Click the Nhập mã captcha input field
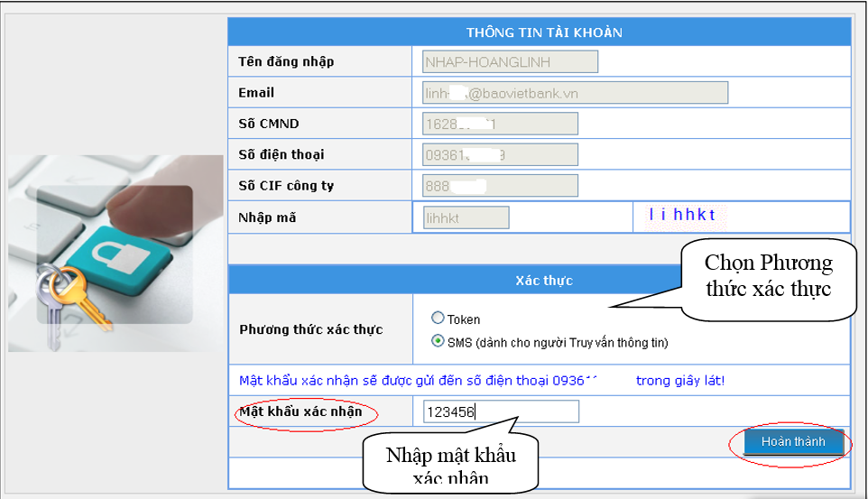The width and height of the screenshot is (868, 499). [x=460, y=217]
